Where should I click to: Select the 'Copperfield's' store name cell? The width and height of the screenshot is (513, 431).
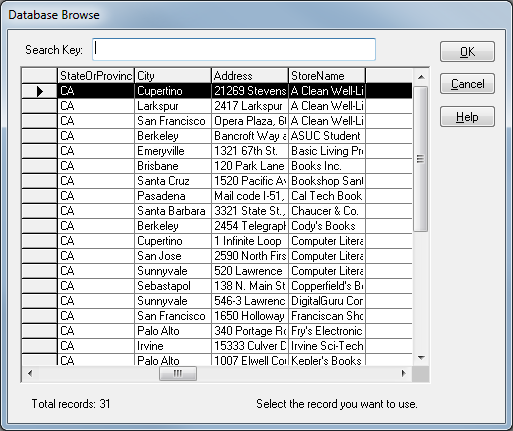click(x=327, y=286)
